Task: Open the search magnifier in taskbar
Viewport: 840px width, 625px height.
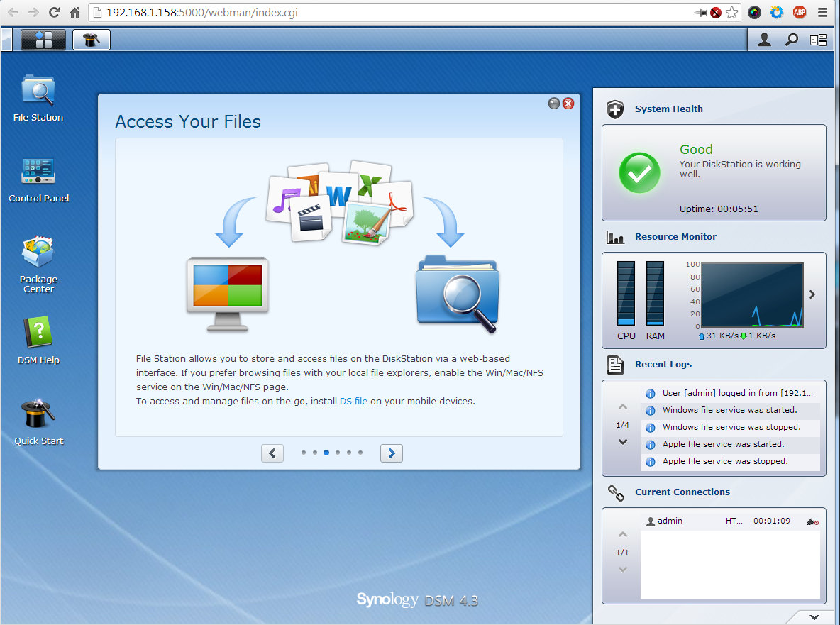Action: [x=791, y=40]
